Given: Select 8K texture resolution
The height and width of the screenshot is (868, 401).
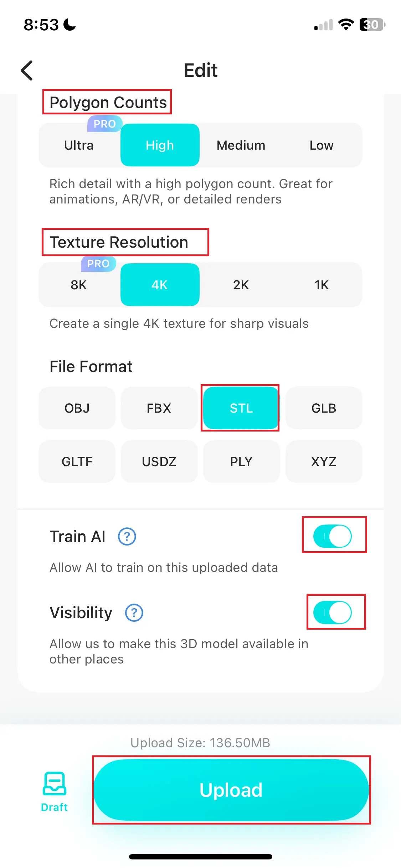Looking at the screenshot, I should pyautogui.click(x=79, y=285).
